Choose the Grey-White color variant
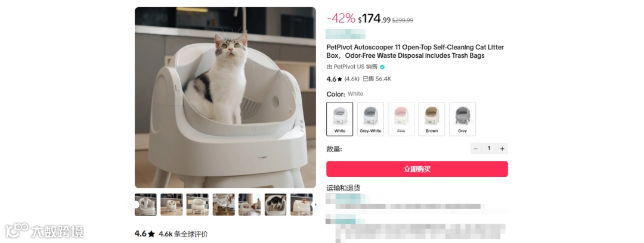This screenshot has height=243, width=644. [370, 119]
